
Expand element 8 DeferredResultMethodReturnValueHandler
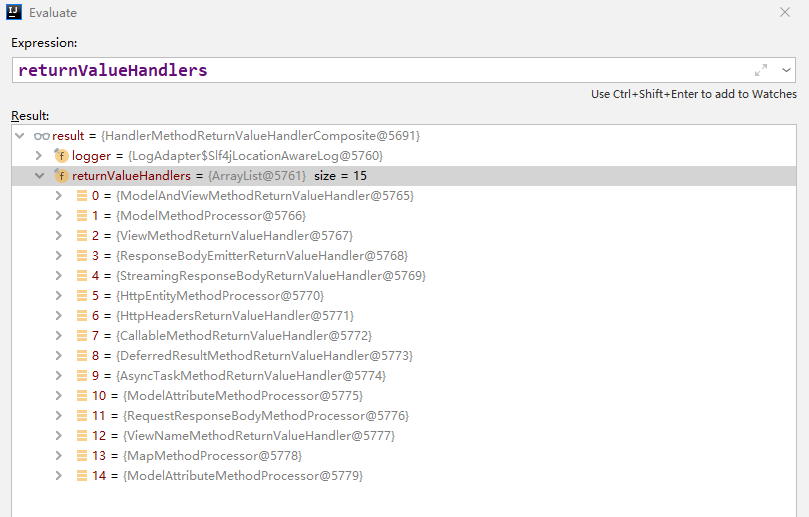coord(59,356)
